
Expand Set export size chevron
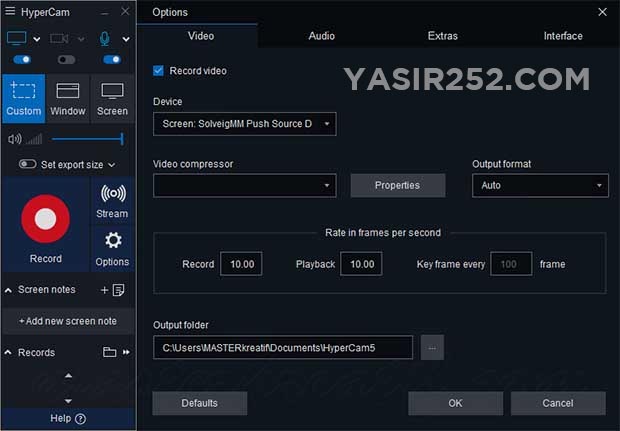point(112,164)
